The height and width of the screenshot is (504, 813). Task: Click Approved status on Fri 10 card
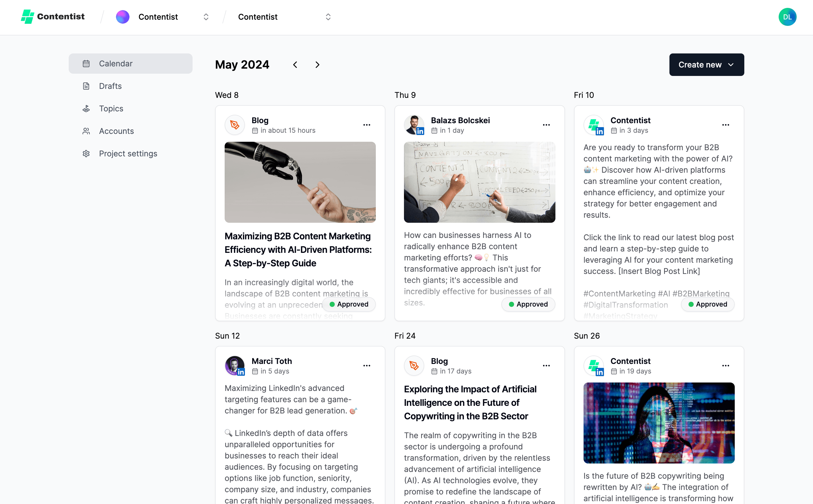pos(707,304)
